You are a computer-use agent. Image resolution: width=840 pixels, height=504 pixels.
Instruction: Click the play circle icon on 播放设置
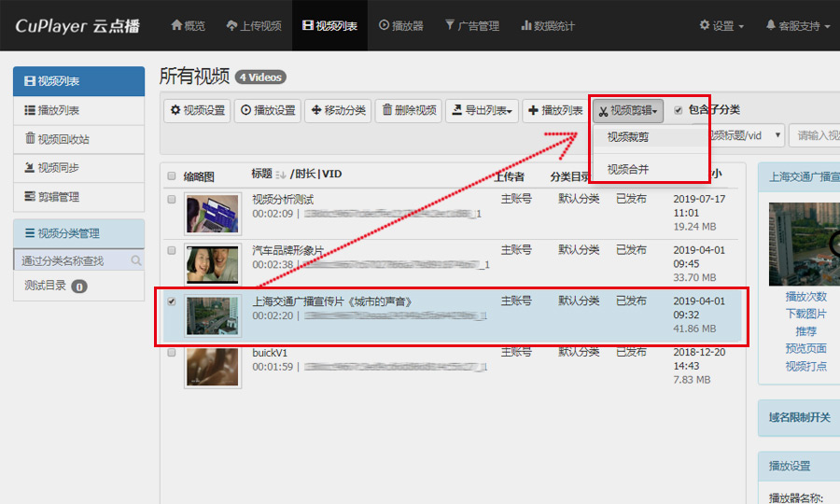point(245,111)
